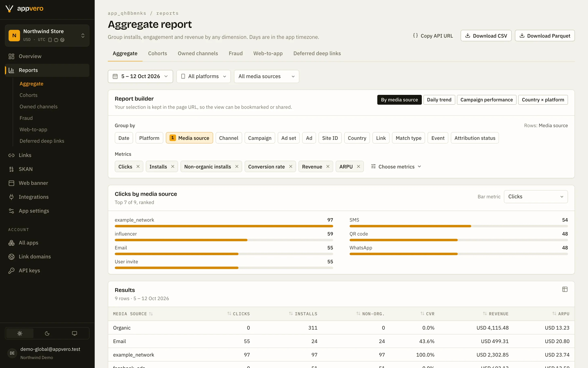
Task: Click Download CSV button
Action: 486,36
